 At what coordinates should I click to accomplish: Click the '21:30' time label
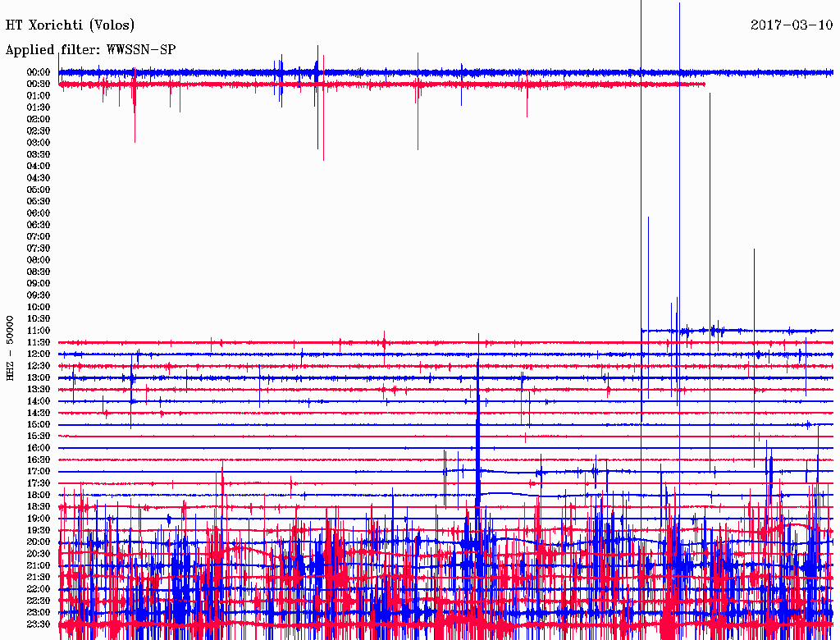pos(39,578)
